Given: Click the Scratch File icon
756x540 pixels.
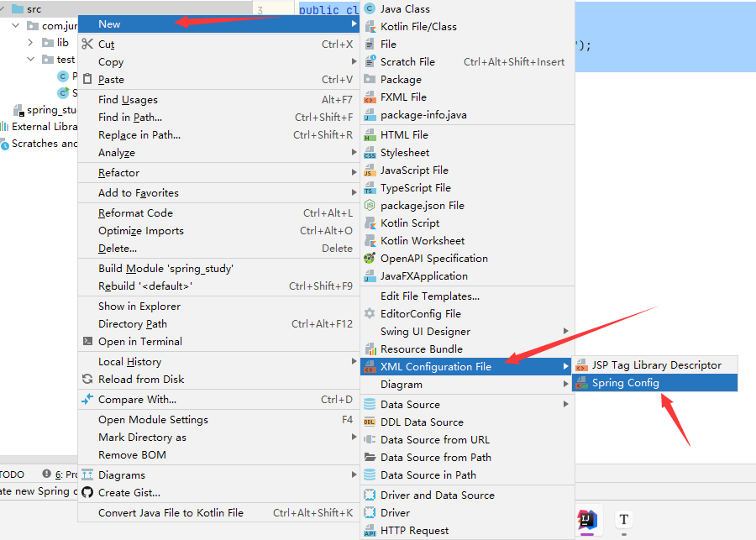Looking at the screenshot, I should click(370, 61).
